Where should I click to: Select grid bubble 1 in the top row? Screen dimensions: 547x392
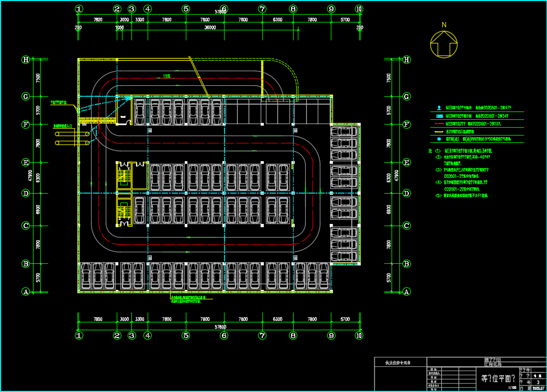tap(79, 9)
